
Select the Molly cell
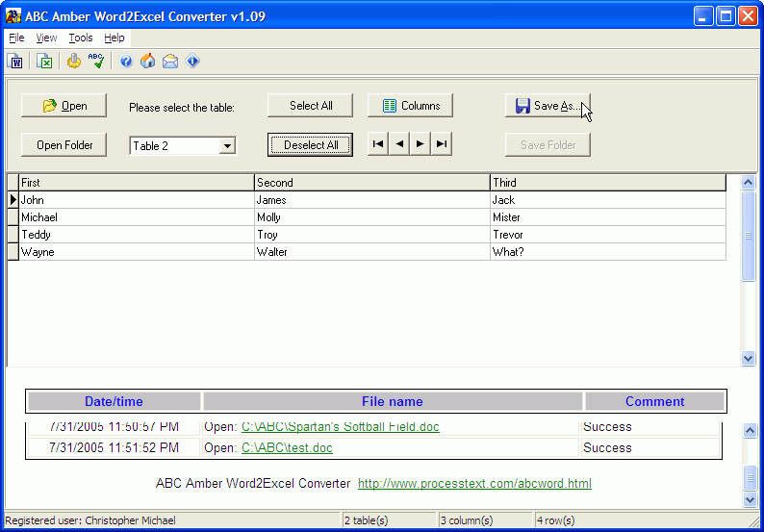pyautogui.click(x=372, y=217)
